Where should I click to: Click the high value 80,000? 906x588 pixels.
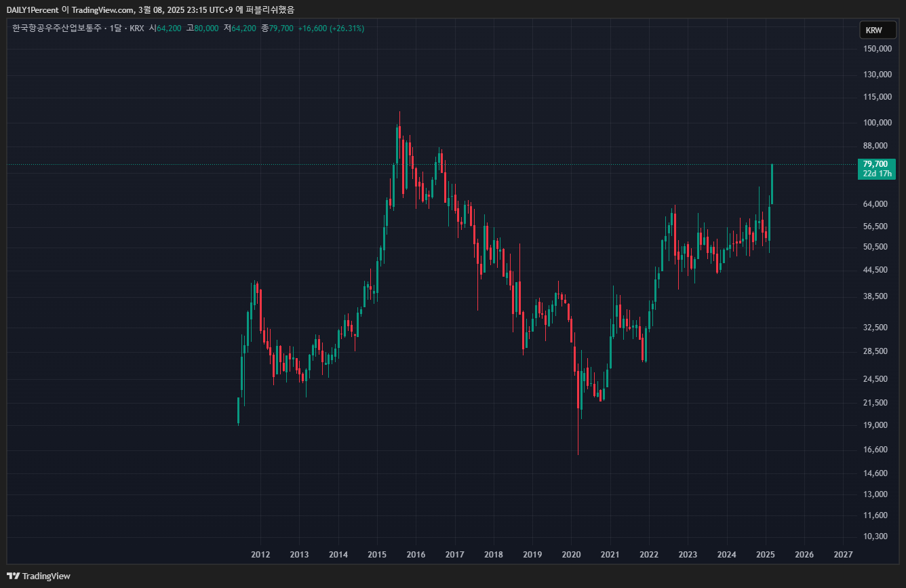tap(206, 28)
